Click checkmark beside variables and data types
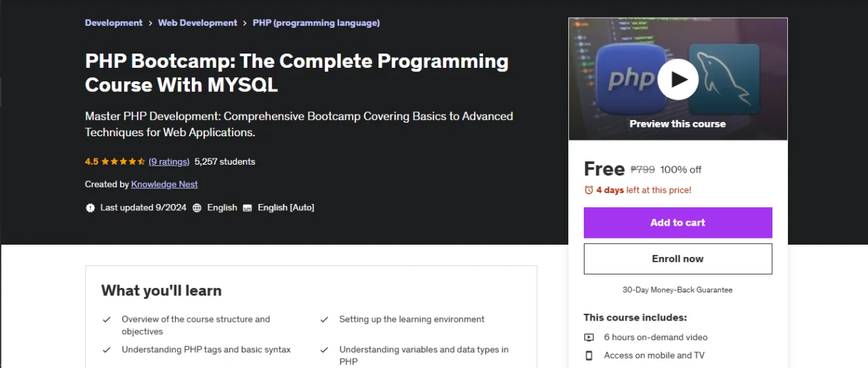Image resolution: width=868 pixels, height=368 pixels. click(x=324, y=350)
